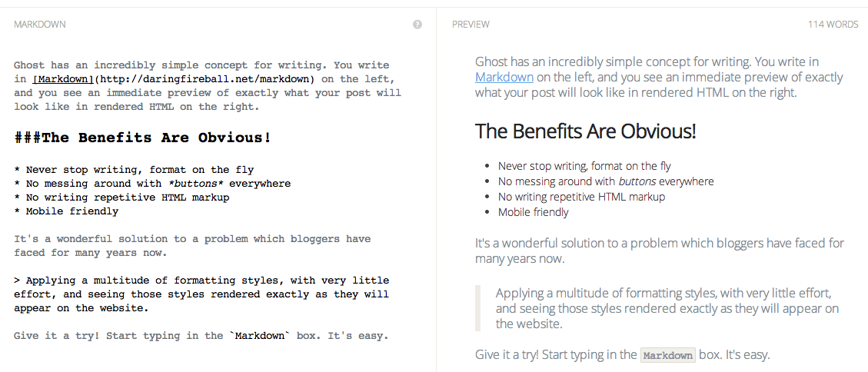Click the Markdown inline code badge in preview

(667, 355)
